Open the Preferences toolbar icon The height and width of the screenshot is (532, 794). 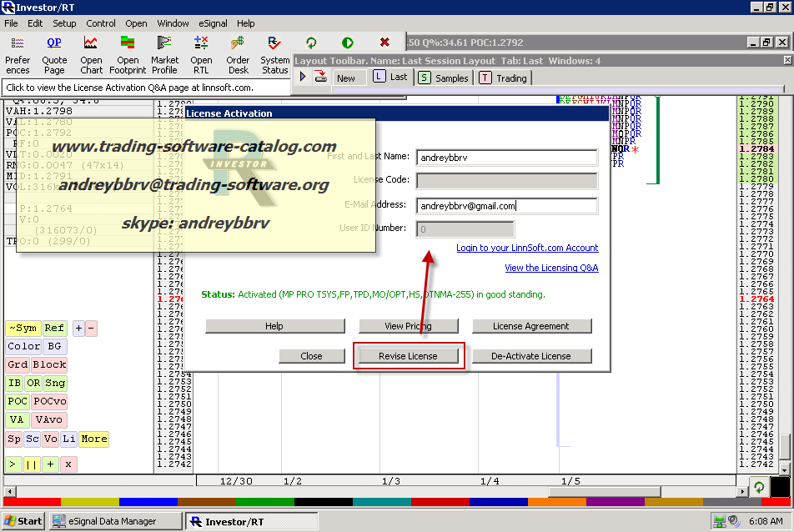(x=18, y=53)
